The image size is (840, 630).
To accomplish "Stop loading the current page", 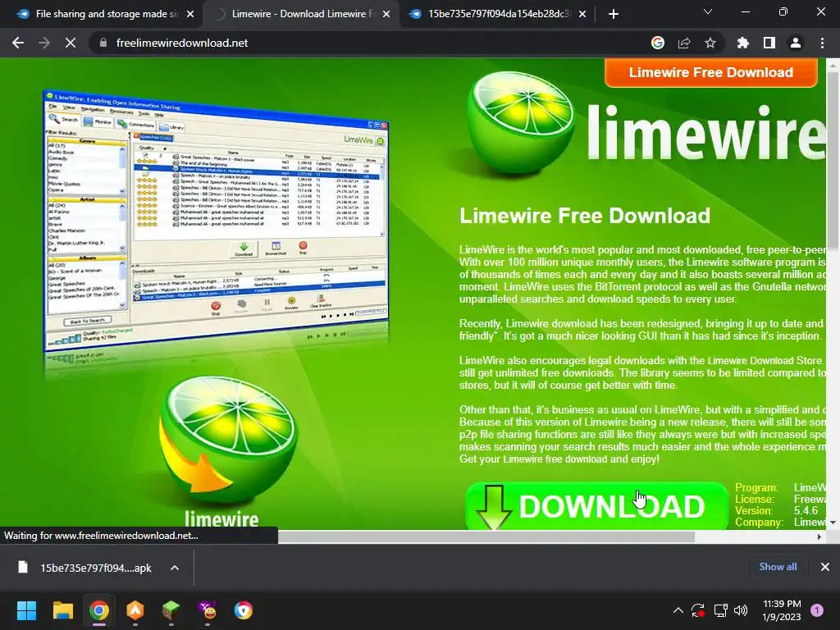I will [x=71, y=43].
